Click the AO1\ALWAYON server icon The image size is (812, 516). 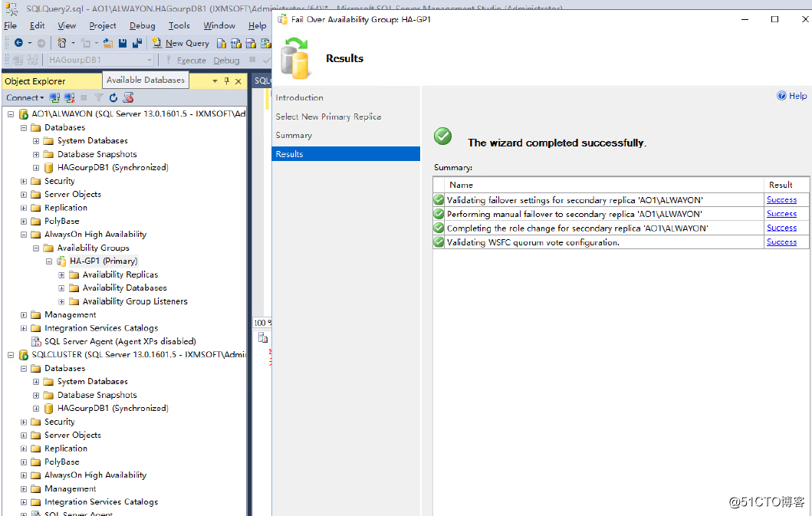point(23,114)
